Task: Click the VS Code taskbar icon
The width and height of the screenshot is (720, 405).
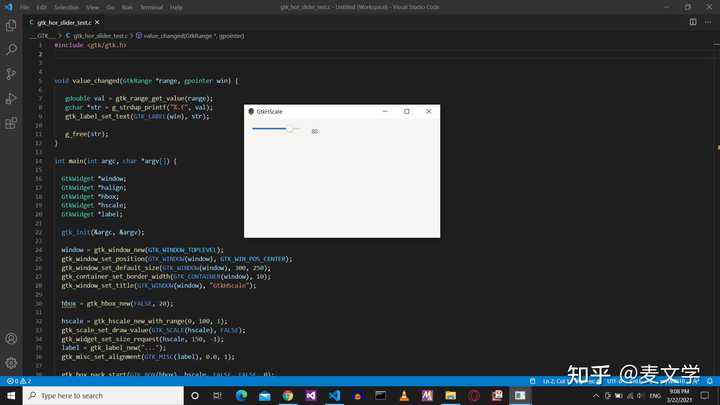Action: (334, 395)
